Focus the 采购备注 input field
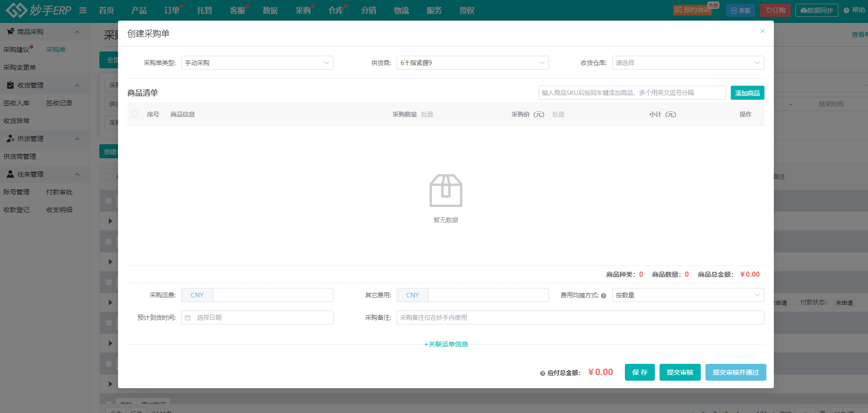868x413 pixels. pyautogui.click(x=580, y=317)
